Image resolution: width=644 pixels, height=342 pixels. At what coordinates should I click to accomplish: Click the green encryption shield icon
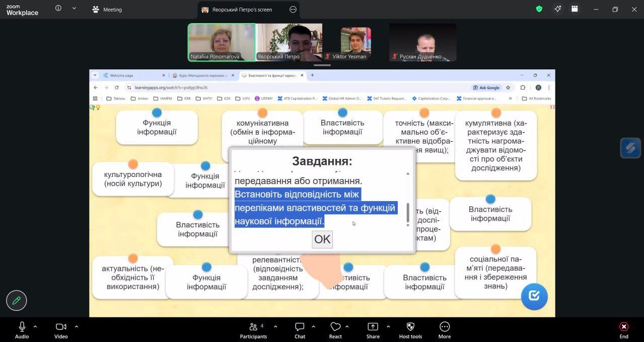coord(539,9)
